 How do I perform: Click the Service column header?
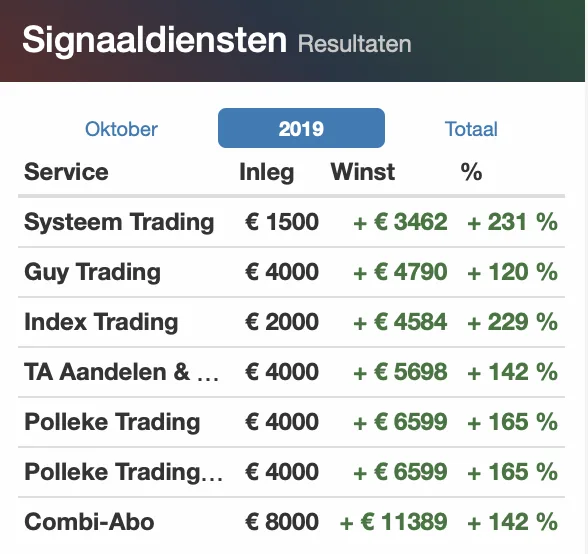tap(66, 172)
